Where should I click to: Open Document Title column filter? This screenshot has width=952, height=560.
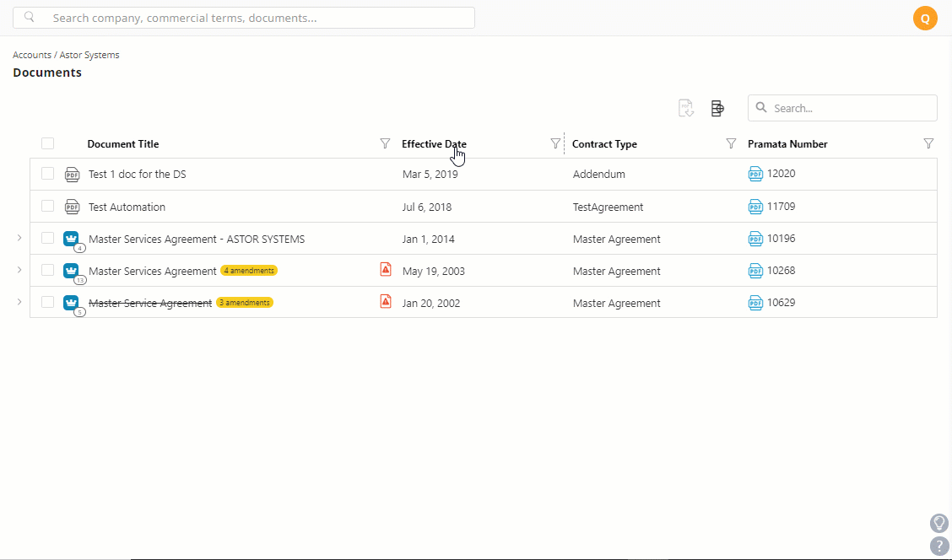[x=385, y=143]
